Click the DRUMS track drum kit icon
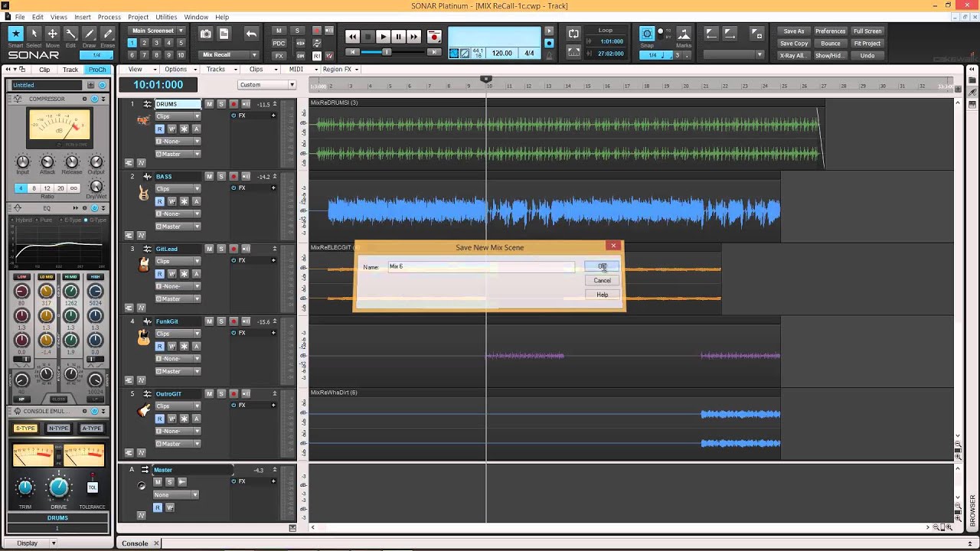Image resolution: width=980 pixels, height=551 pixels. click(143, 119)
